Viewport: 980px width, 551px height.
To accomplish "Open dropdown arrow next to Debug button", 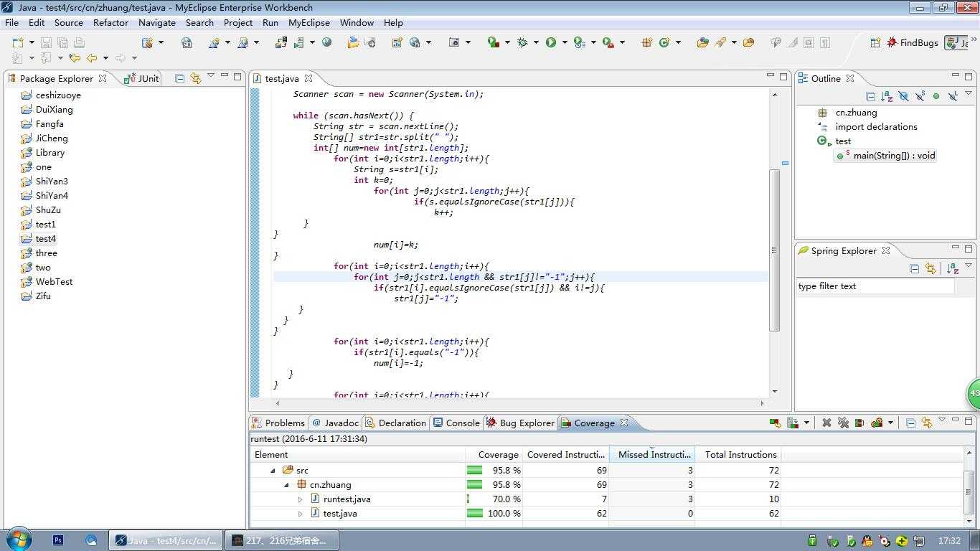I will pyautogui.click(x=536, y=42).
